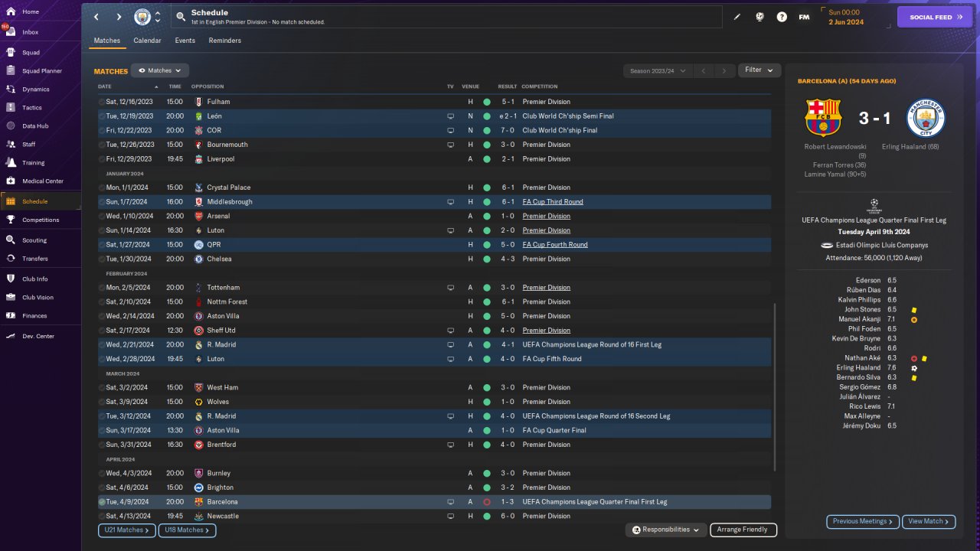Open the Season 2023/24 dropdown
Image resolution: width=980 pixels, height=551 pixels.
(x=658, y=70)
